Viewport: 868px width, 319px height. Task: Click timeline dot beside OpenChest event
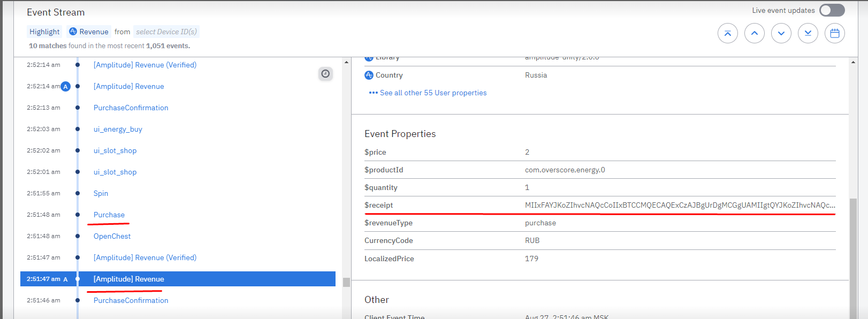(78, 236)
